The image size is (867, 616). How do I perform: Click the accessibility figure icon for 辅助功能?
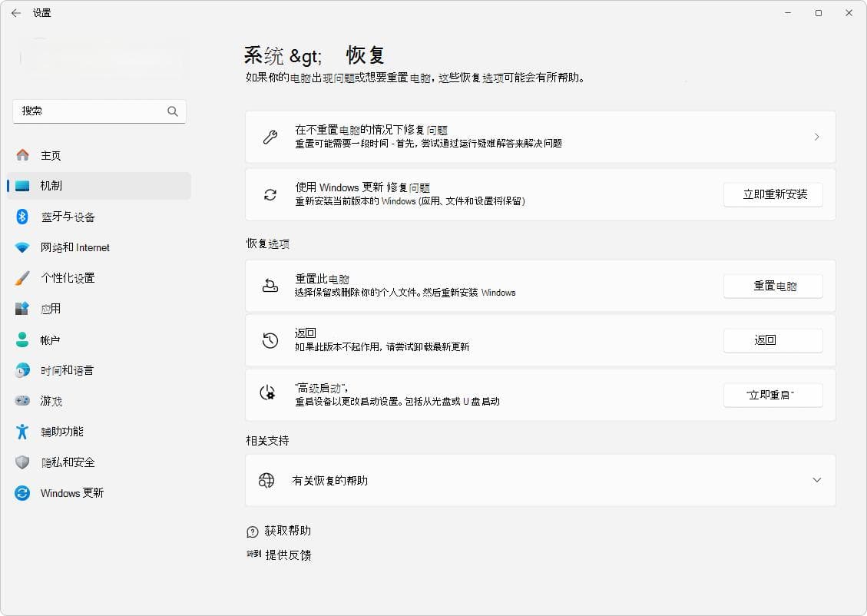coord(22,432)
